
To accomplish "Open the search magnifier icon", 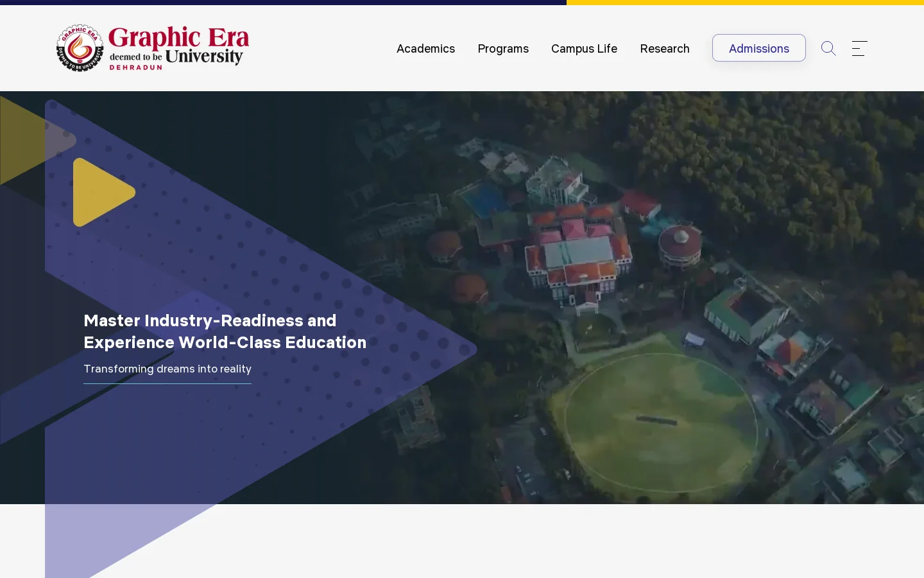I will click(828, 48).
